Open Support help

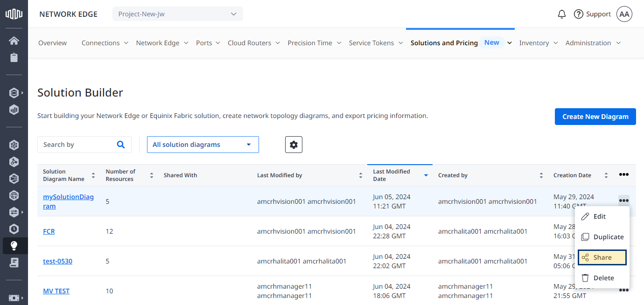[x=592, y=14]
